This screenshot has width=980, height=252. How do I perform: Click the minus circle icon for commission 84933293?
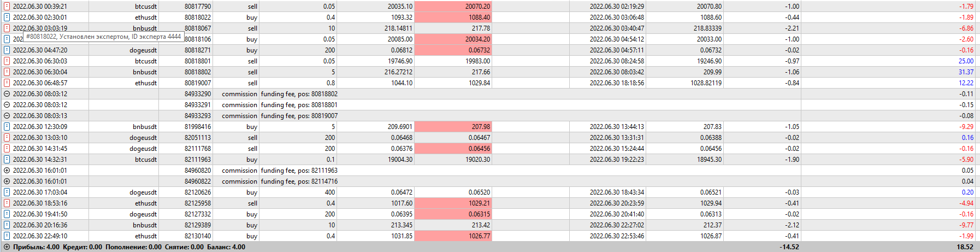tap(7, 116)
